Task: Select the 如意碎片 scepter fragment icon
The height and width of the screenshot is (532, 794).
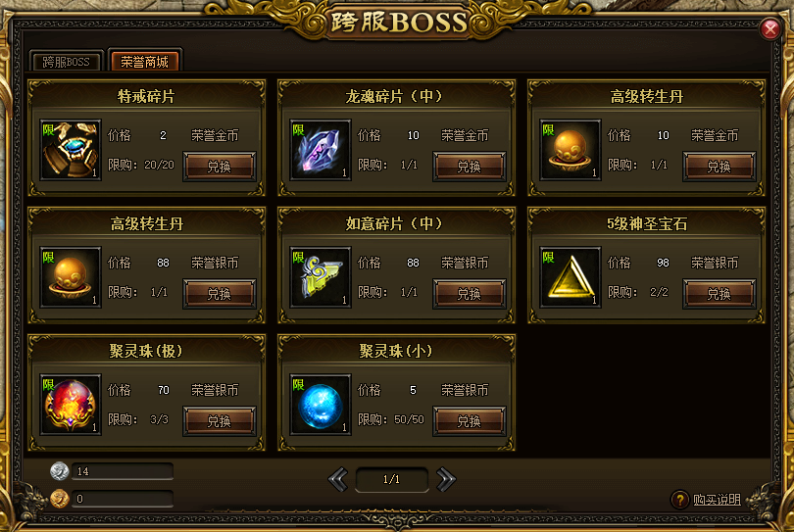Action: pyautogui.click(x=320, y=277)
